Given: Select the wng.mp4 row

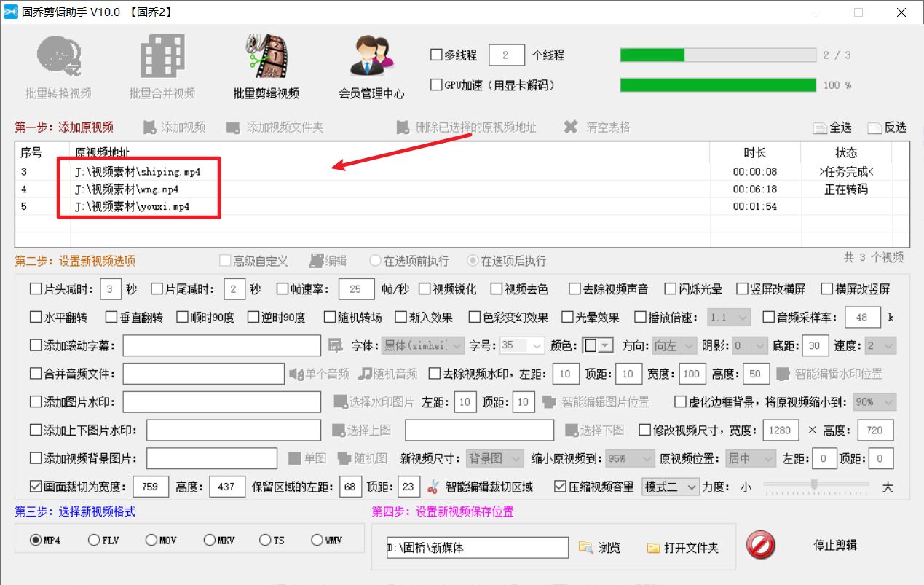Looking at the screenshot, I should [x=462, y=189].
